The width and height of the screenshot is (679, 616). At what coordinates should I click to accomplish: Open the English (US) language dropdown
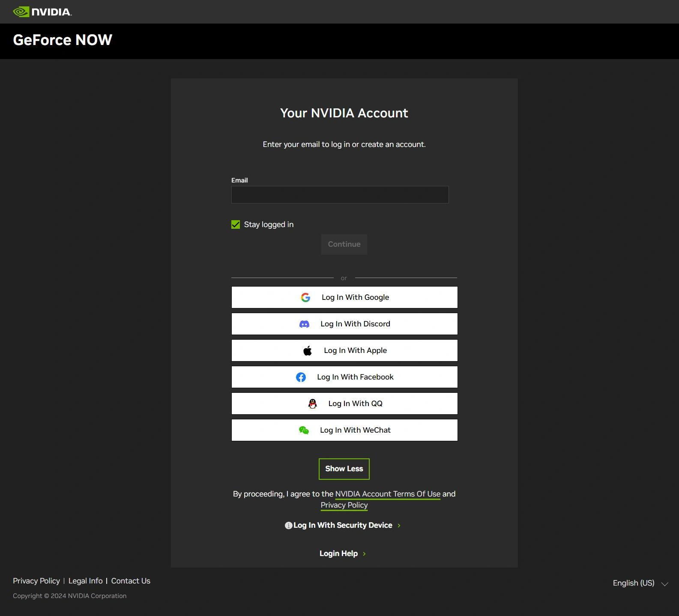click(640, 583)
